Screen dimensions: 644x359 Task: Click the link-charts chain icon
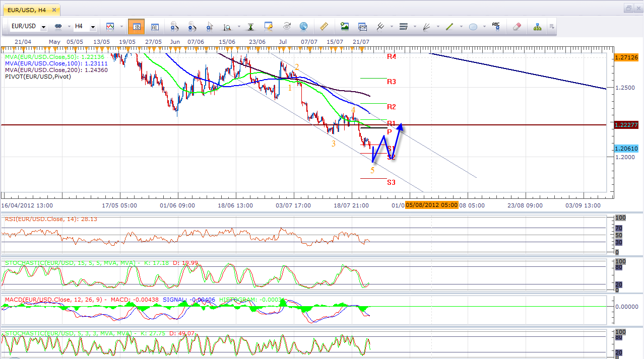coord(58,26)
